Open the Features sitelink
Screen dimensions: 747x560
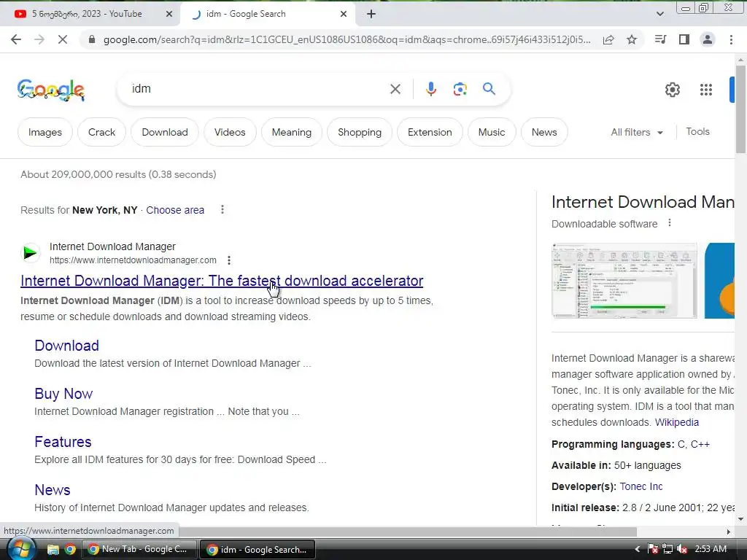[x=63, y=442]
